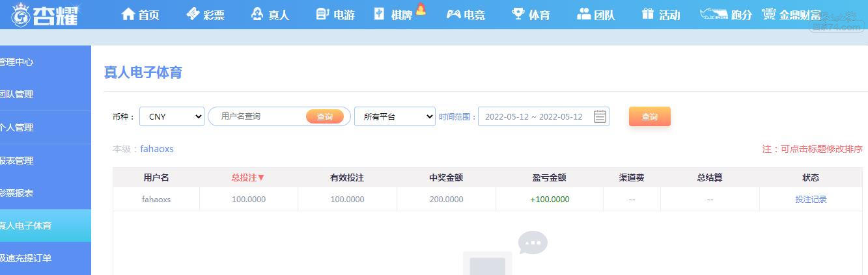
Task: Click the dealer icon for 真人
Action: coord(257,14)
